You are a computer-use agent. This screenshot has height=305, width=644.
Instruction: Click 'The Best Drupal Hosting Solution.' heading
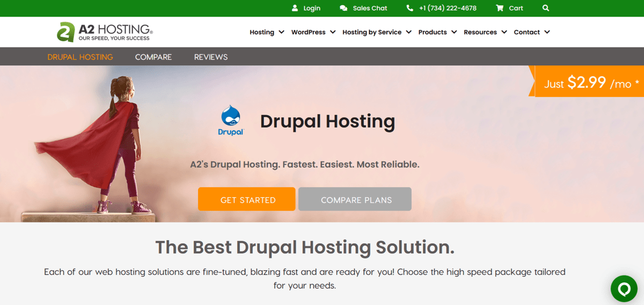click(x=305, y=247)
